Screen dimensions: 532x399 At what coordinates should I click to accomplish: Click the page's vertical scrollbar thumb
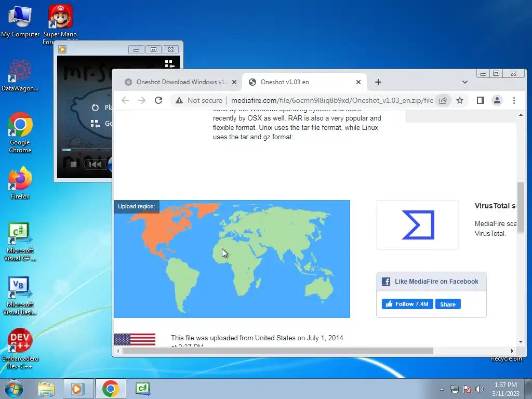point(521,207)
